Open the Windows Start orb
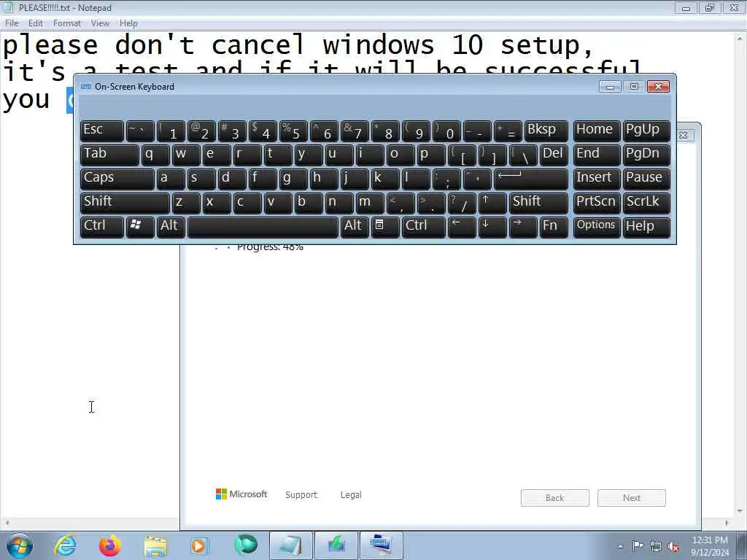The height and width of the screenshot is (560, 747). (x=20, y=545)
